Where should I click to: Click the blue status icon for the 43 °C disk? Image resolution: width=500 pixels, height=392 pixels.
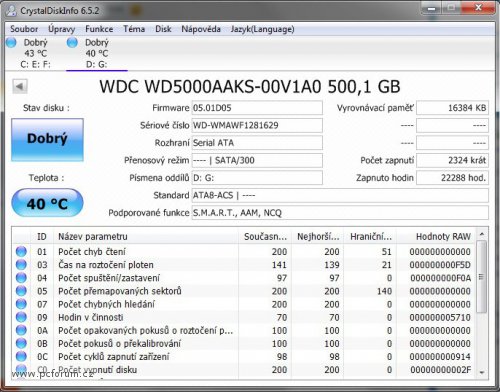pyautogui.click(x=11, y=42)
